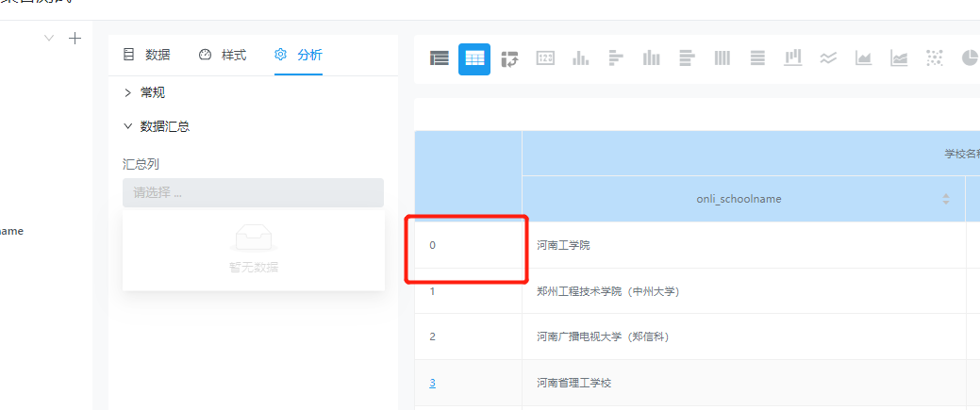Select the grouped table chart type icon

point(440,58)
